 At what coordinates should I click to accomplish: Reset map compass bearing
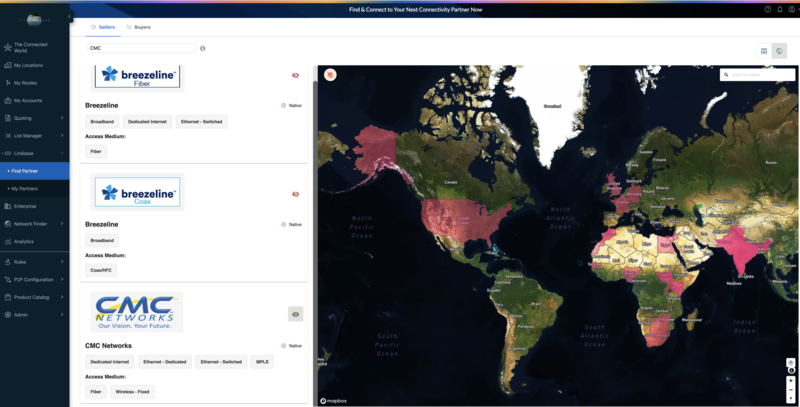[791, 398]
